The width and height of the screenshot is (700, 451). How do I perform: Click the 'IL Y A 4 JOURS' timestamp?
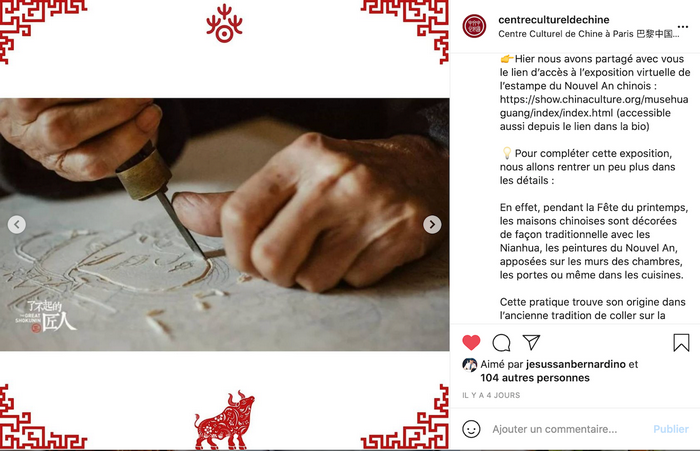[x=491, y=395]
